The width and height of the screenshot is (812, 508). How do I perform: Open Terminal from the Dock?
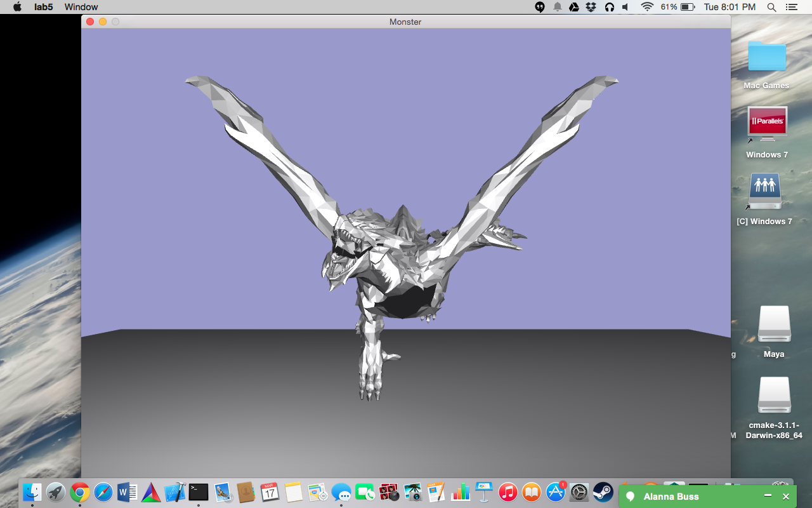click(x=199, y=492)
